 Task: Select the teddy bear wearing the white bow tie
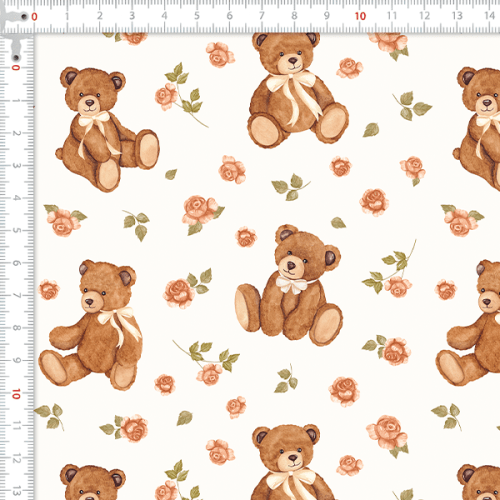tap(289, 285)
